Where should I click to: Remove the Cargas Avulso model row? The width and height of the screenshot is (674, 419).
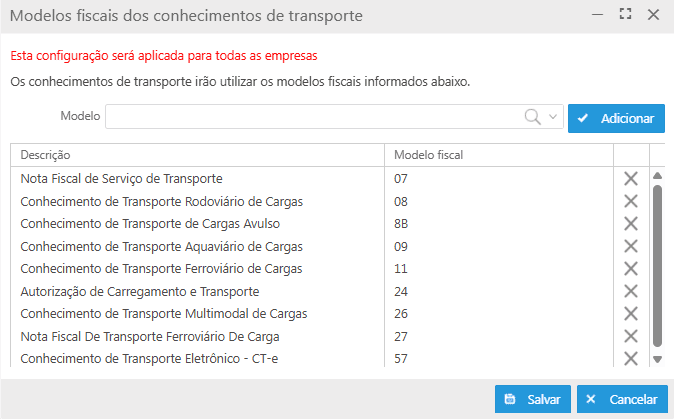point(631,223)
